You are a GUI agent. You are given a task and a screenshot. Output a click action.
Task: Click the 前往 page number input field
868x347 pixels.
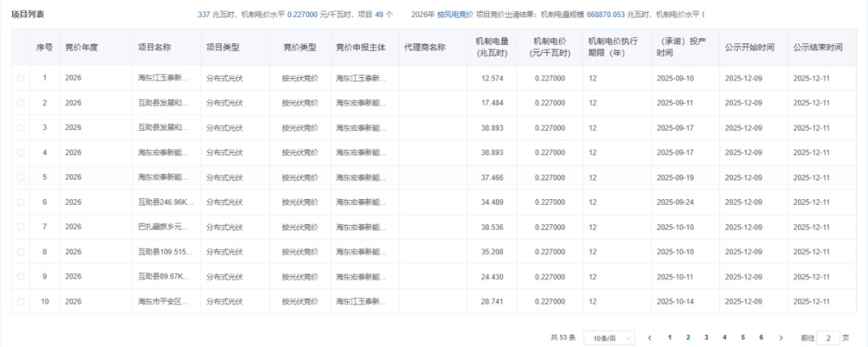pyautogui.click(x=829, y=338)
